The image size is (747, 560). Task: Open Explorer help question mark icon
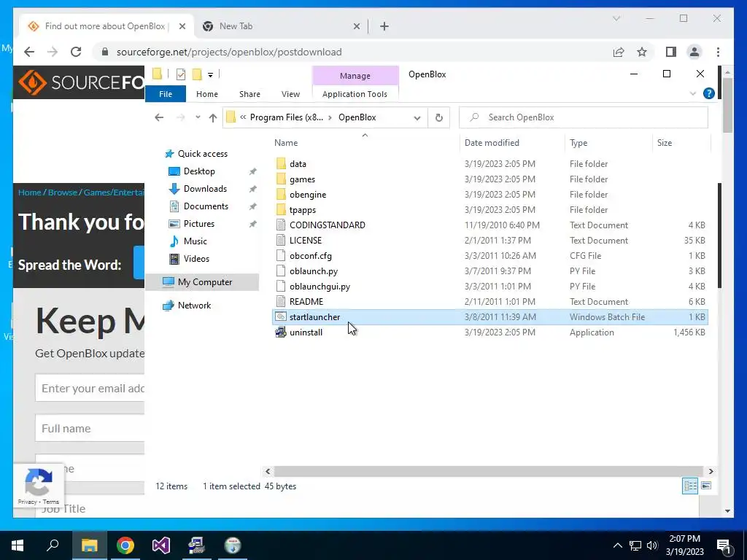[709, 94]
